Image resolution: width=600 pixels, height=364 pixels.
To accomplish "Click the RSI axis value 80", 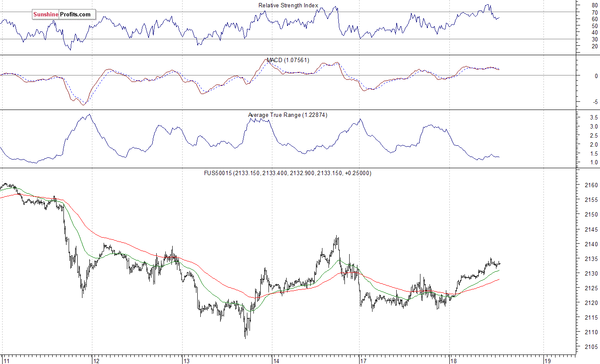I will [595, 6].
